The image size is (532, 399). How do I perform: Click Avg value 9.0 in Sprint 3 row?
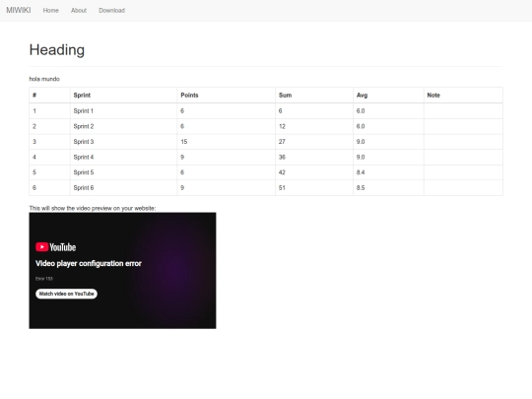pyautogui.click(x=361, y=142)
